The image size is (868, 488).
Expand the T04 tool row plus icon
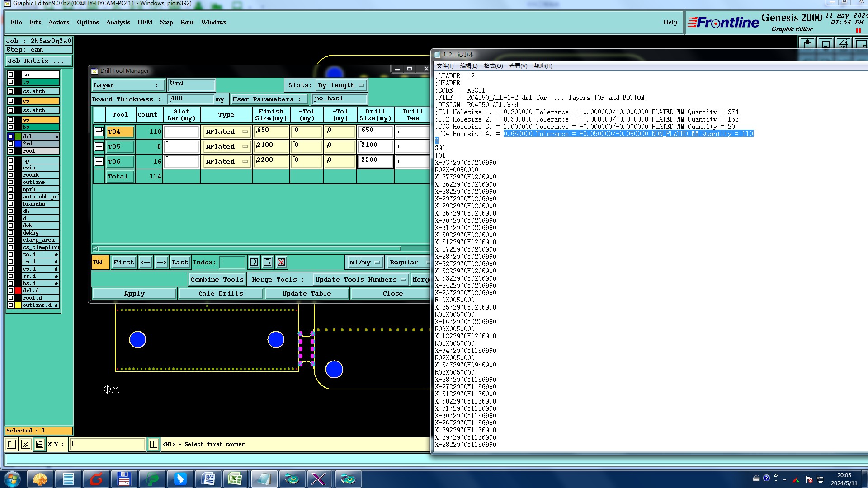99,131
